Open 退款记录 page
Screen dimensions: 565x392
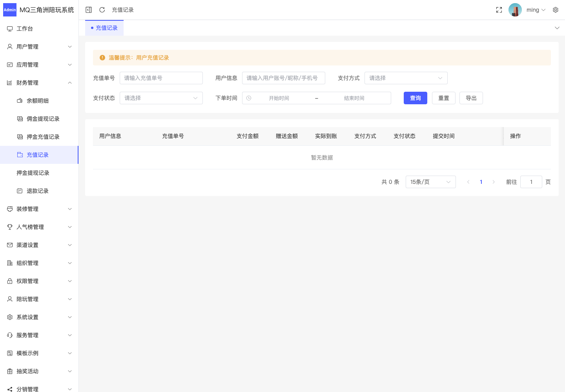(39, 191)
